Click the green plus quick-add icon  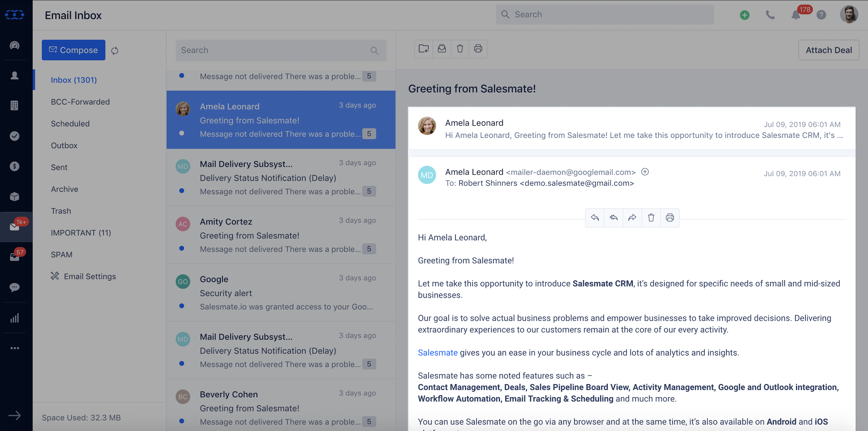[x=745, y=15]
